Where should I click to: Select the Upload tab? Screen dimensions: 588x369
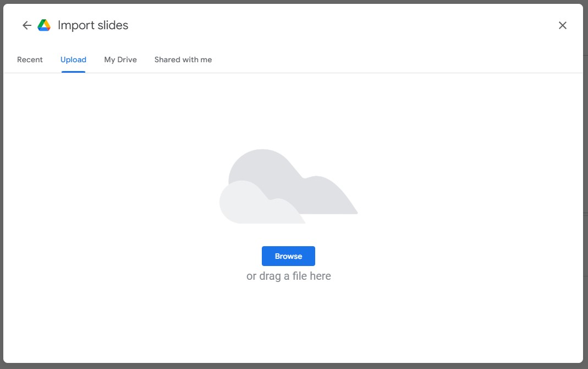pyautogui.click(x=73, y=59)
